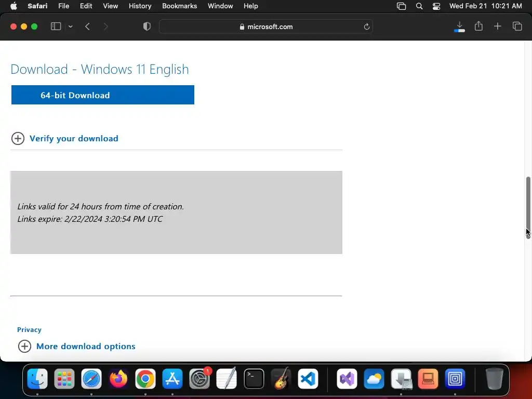532x399 pixels.
Task: Open System Settings from the Dock
Action: 199,378
